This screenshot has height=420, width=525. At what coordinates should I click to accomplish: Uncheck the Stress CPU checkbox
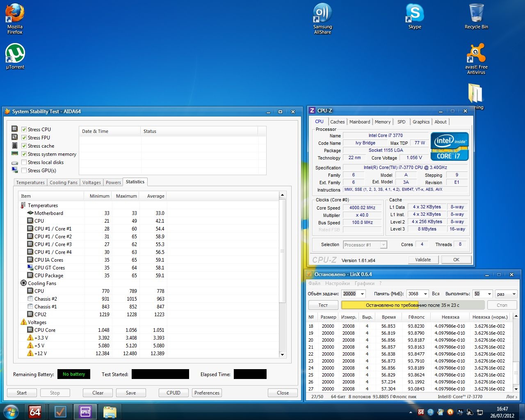24,129
